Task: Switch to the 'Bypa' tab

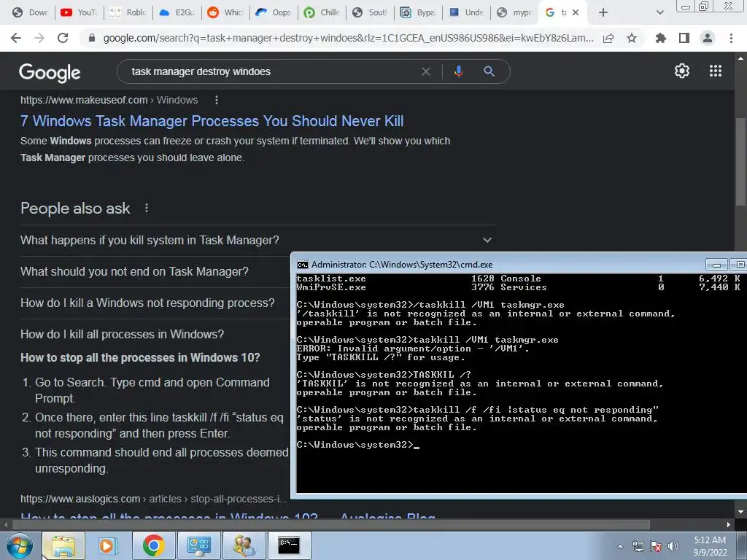Action: coord(418,12)
